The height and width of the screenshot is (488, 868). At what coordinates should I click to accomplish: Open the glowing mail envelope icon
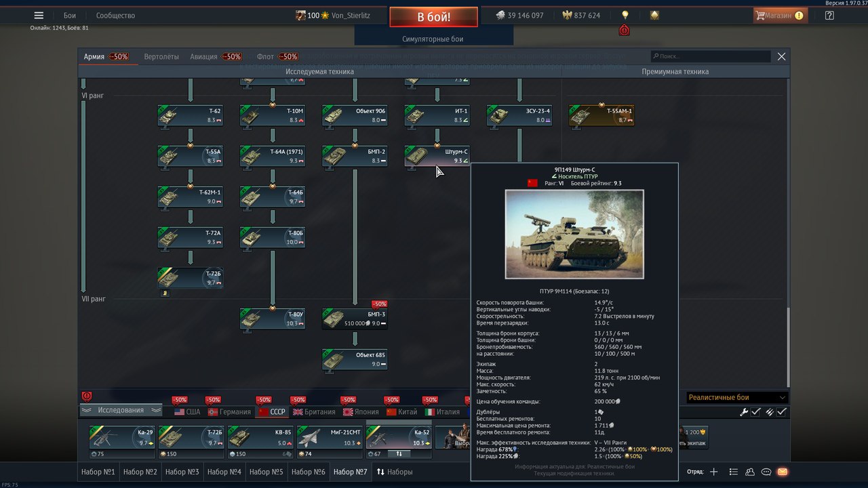point(783,472)
